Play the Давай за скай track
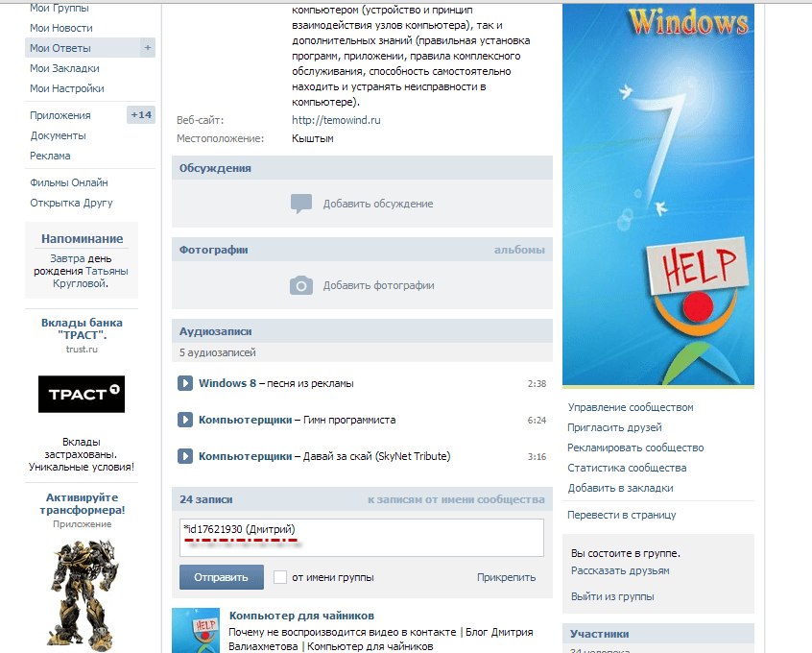The height and width of the screenshot is (653, 812). coord(185,456)
